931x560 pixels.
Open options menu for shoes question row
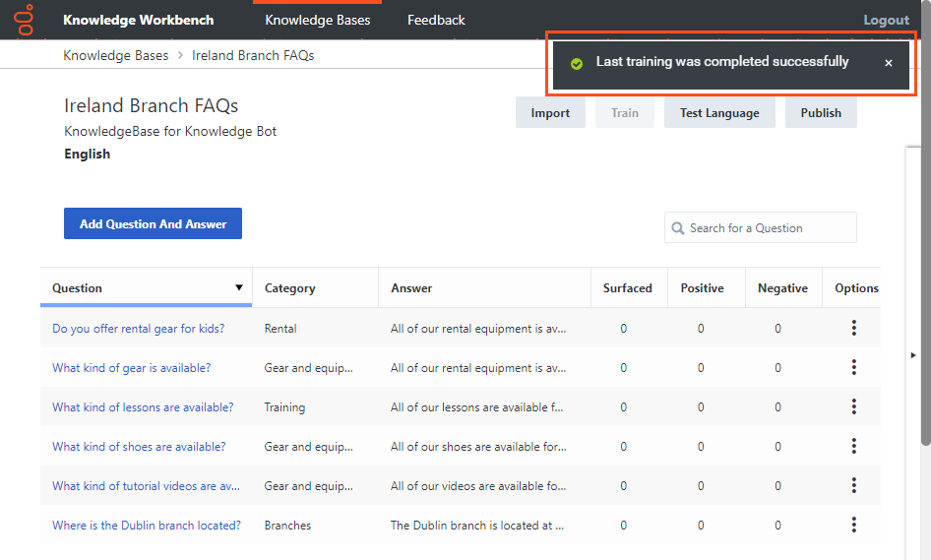854,446
